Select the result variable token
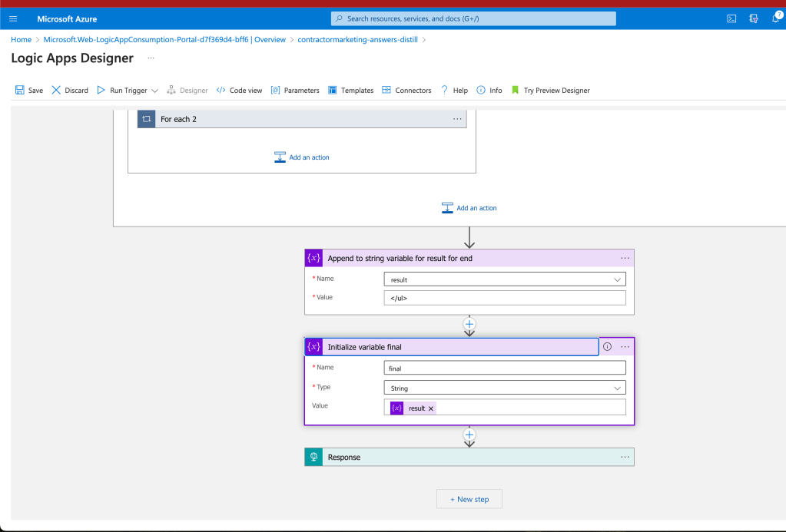 pos(413,408)
